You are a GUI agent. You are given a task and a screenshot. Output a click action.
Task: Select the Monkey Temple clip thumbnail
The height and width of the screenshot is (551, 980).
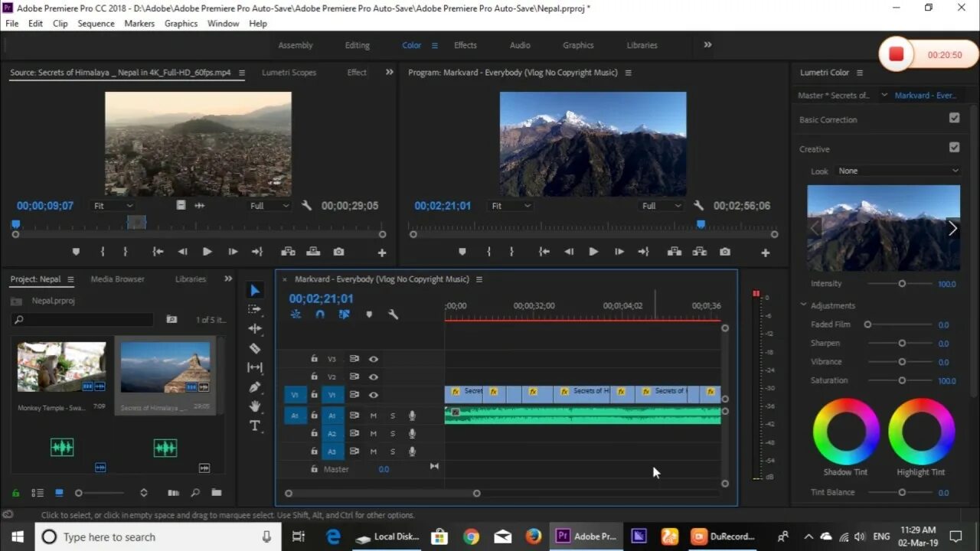coord(62,367)
